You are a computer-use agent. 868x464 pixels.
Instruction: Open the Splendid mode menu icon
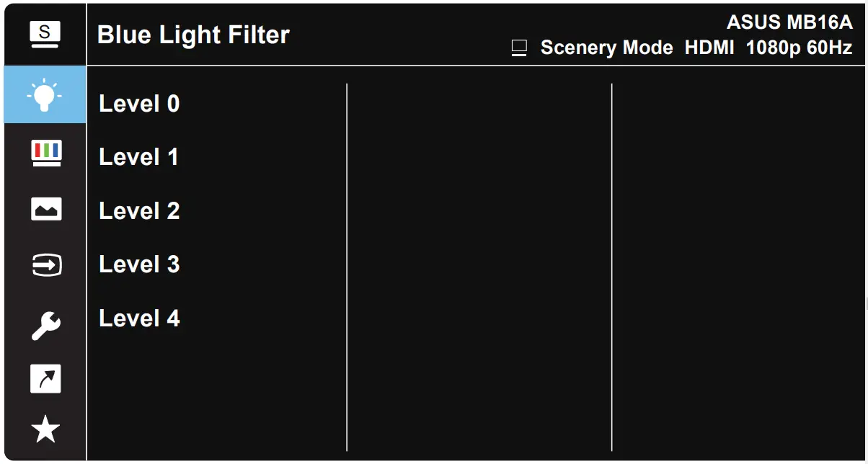pyautogui.click(x=45, y=32)
